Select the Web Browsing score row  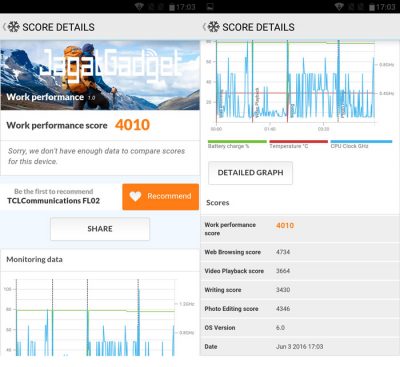pyautogui.click(x=300, y=252)
